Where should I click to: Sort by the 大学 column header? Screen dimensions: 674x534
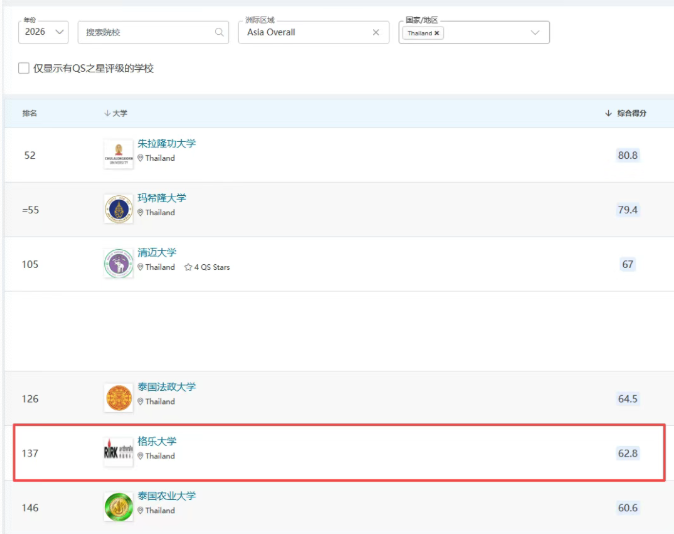[x=117, y=113]
